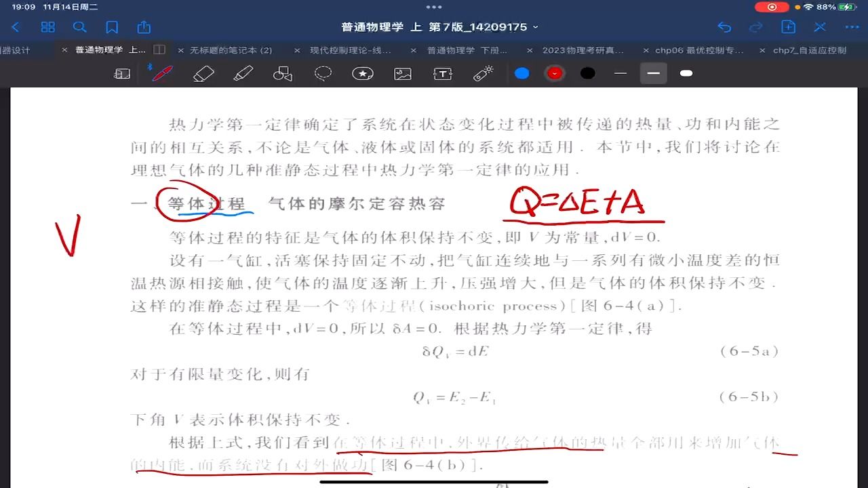
Task: Redo the last undone stroke
Action: coord(756,27)
